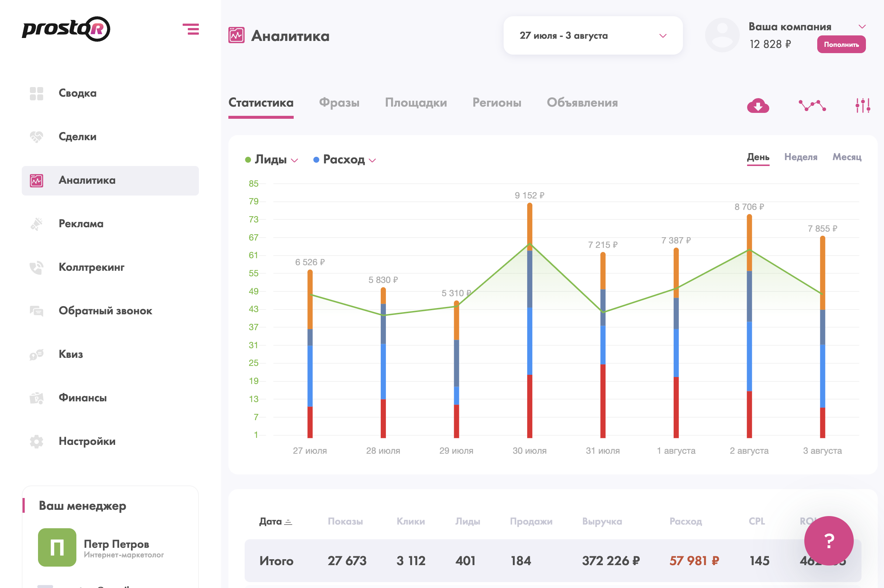Collapse sidebar with hamburger menu icon
Viewport: 884px width, 588px height.
tap(190, 29)
